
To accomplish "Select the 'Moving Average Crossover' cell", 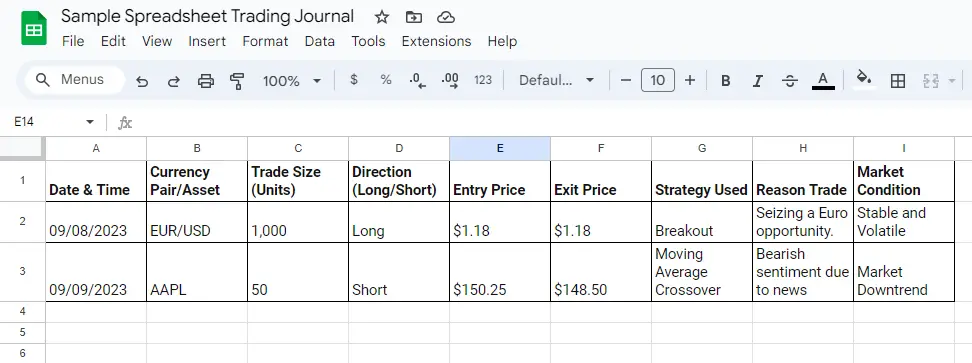I will [x=702, y=272].
